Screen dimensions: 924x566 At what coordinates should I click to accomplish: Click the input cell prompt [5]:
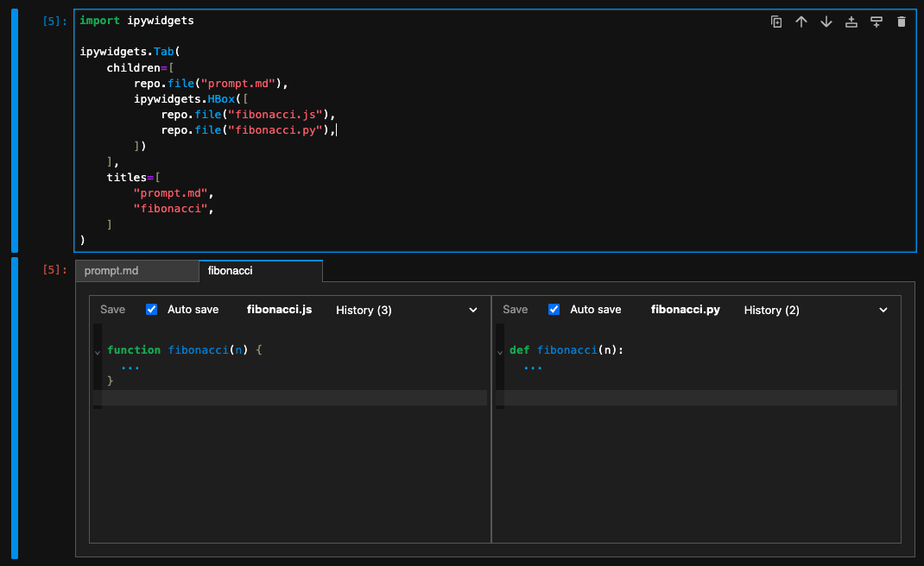[54, 22]
